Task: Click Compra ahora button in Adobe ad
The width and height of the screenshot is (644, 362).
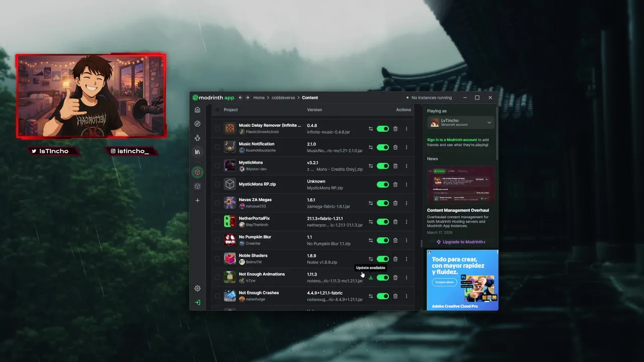Action: tap(444, 282)
